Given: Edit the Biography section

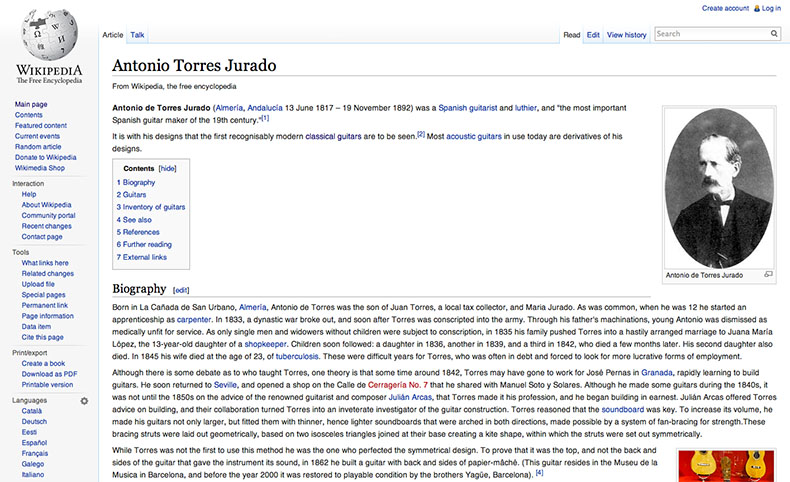Looking at the screenshot, I should pos(181,290).
